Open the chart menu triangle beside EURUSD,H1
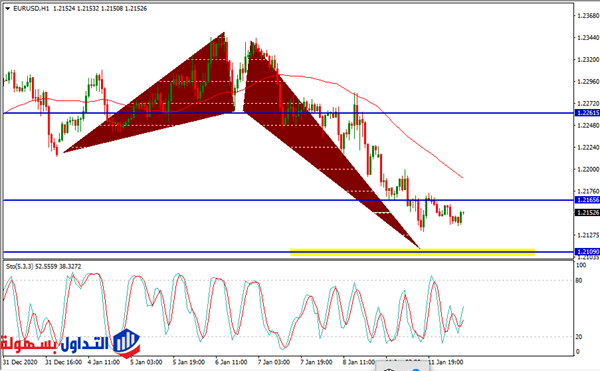This screenshot has width=600, height=371. 8,8
